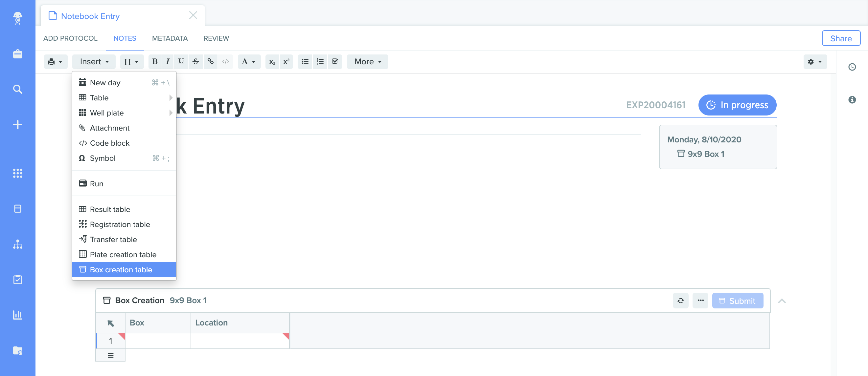
Task: Toggle strikethrough formatting on text
Action: (196, 61)
